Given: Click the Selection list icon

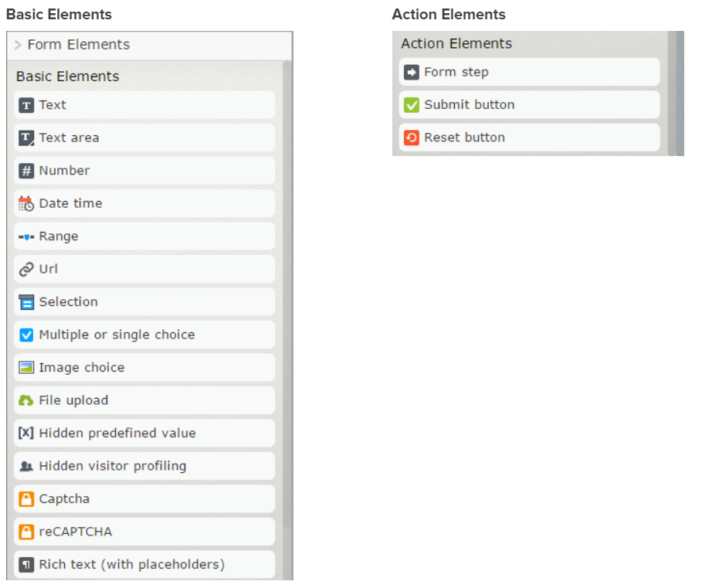Looking at the screenshot, I should (x=26, y=302).
